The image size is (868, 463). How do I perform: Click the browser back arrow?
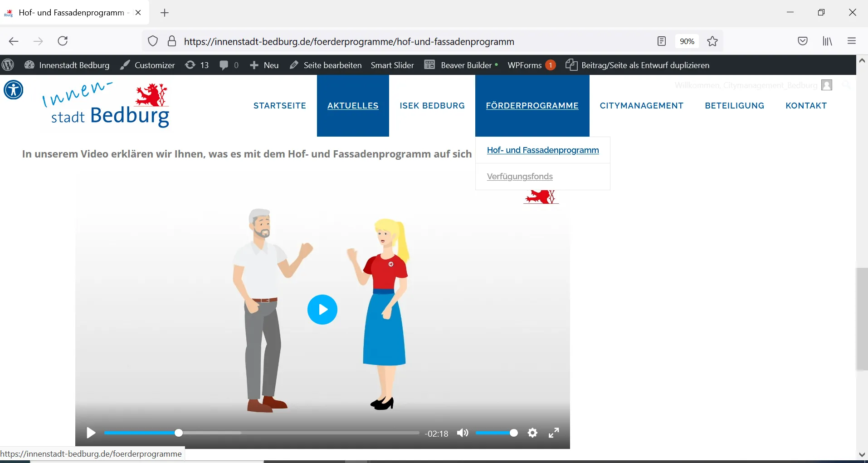(x=14, y=41)
